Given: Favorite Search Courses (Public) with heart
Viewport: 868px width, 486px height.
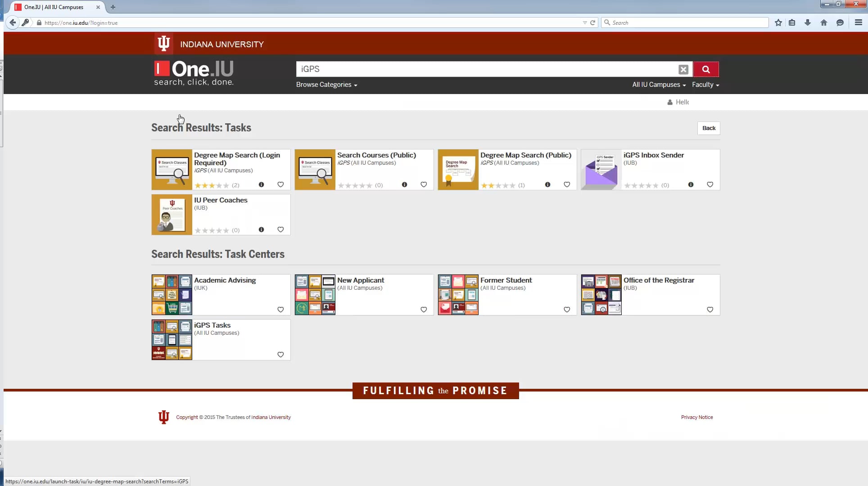Looking at the screenshot, I should point(423,184).
